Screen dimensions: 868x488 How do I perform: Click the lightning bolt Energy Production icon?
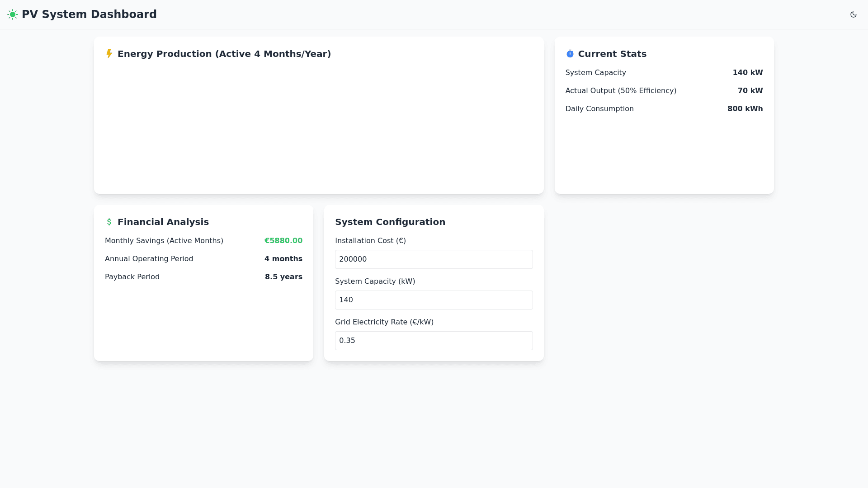109,54
